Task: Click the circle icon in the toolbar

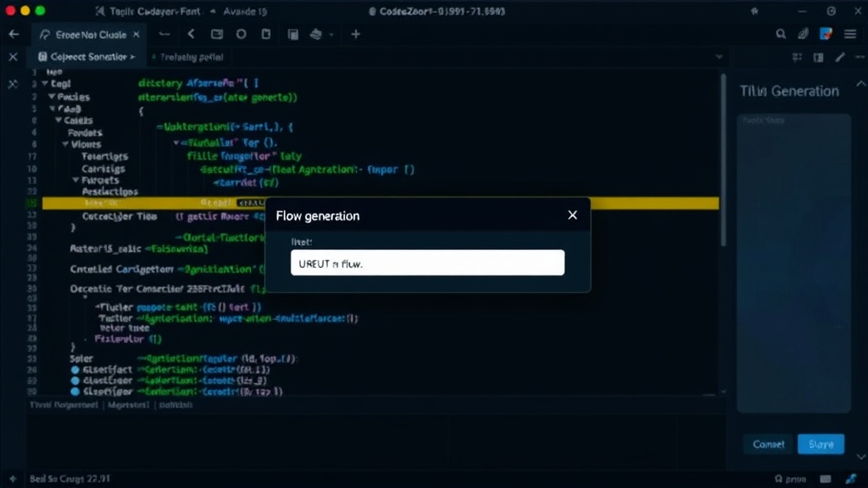Action: (x=242, y=34)
